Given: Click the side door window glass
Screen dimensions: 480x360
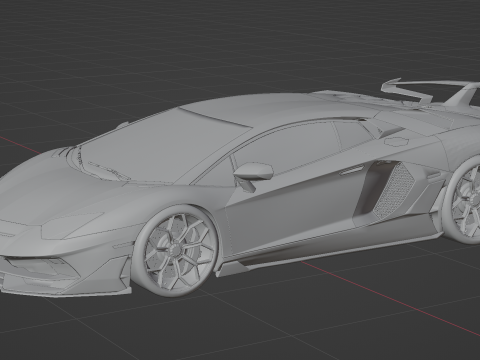Looking at the screenshot, I should (287, 147).
